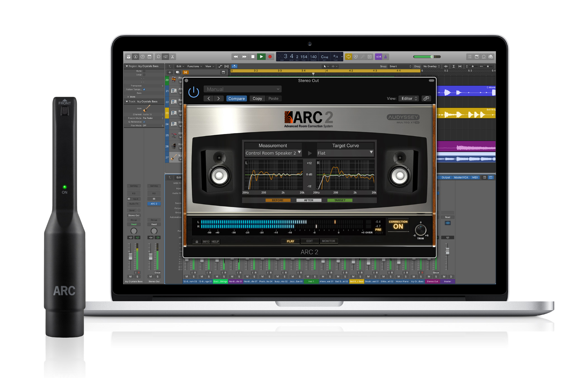Toggle the Flex icon next to automation

pos(227,66)
